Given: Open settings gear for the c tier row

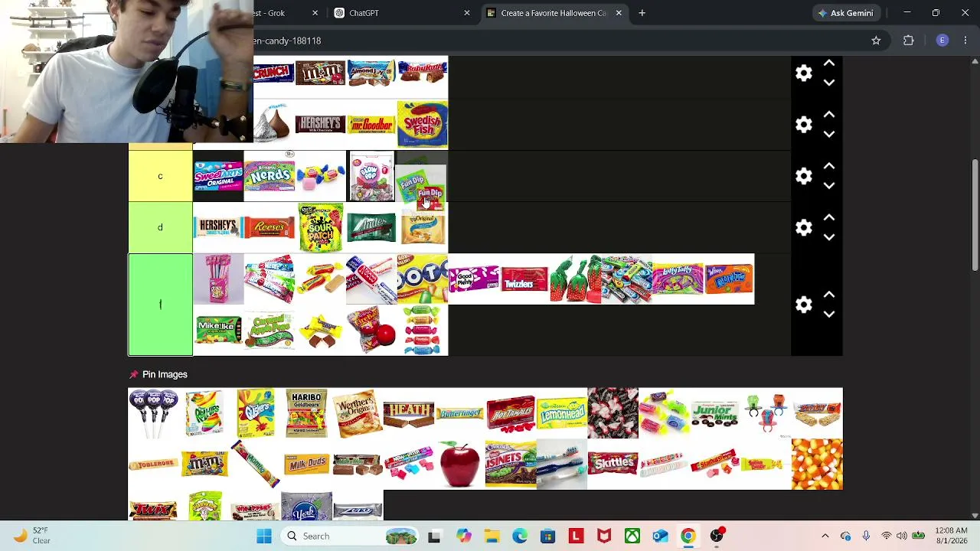Looking at the screenshot, I should click(803, 176).
